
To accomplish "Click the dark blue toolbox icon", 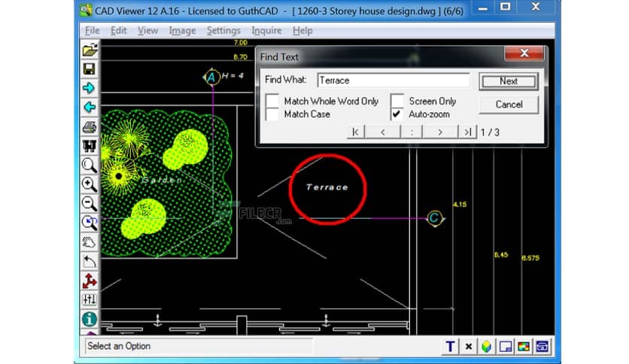I will coord(542,347).
